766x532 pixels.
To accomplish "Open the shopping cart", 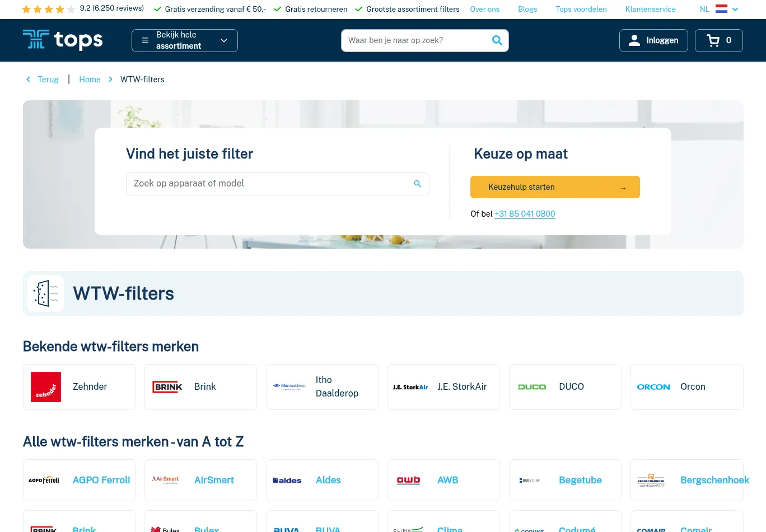I will pyautogui.click(x=718, y=40).
